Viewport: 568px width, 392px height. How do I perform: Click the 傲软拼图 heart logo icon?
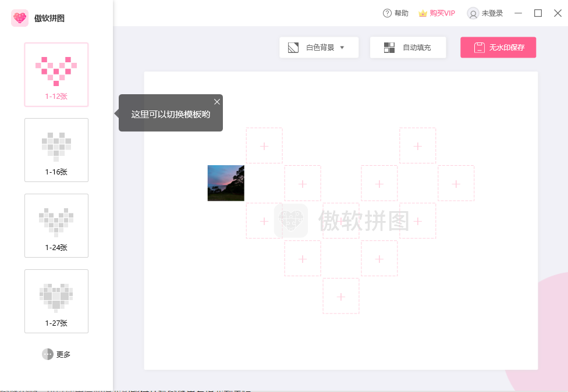pos(20,18)
